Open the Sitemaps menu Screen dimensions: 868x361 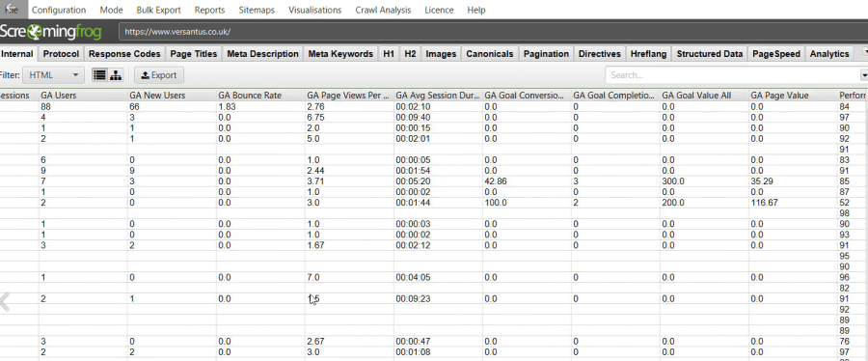click(257, 10)
